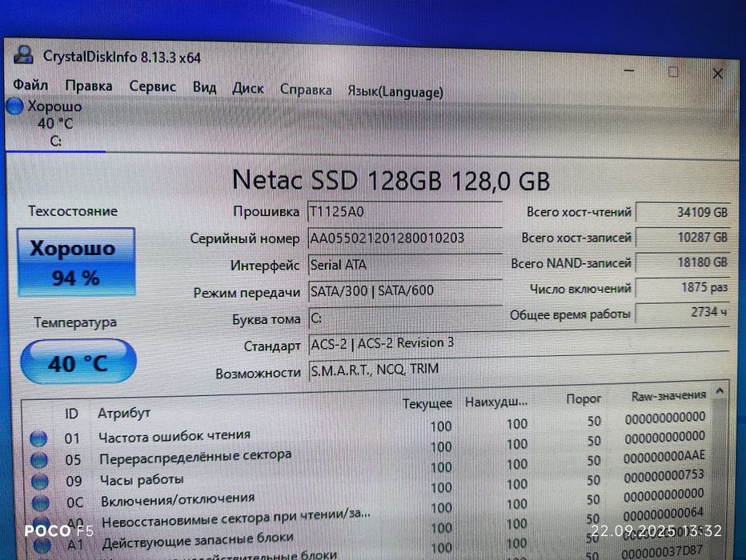Select the C: disk status tab icon
746x560 pixels.
[14, 106]
